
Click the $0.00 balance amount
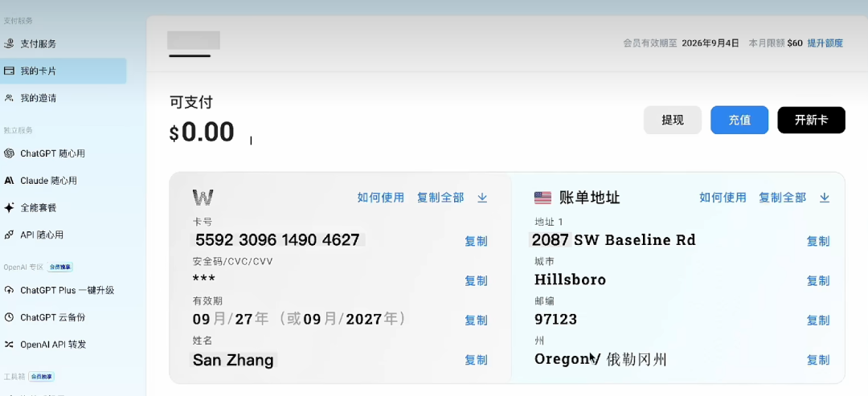click(202, 133)
